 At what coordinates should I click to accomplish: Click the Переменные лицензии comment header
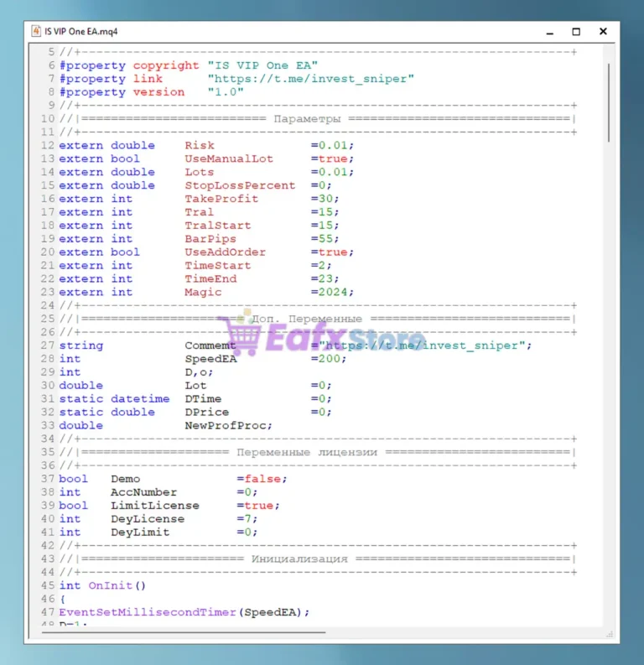point(307,453)
